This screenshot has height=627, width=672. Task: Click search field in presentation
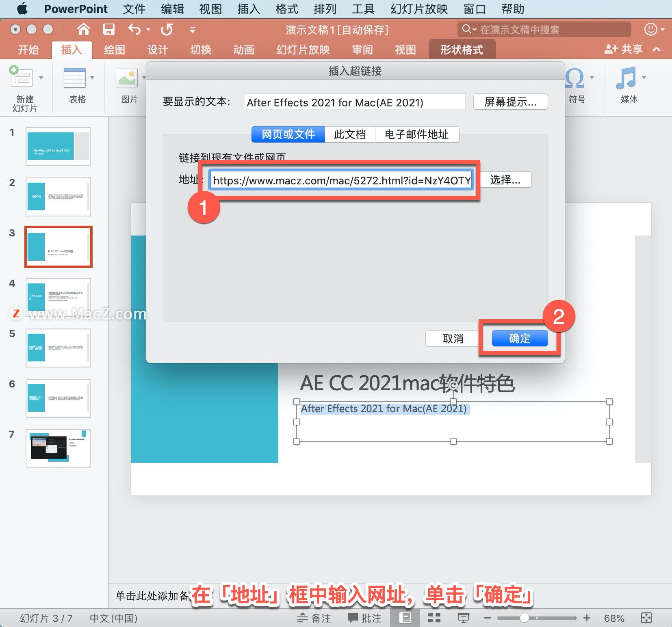[544, 29]
